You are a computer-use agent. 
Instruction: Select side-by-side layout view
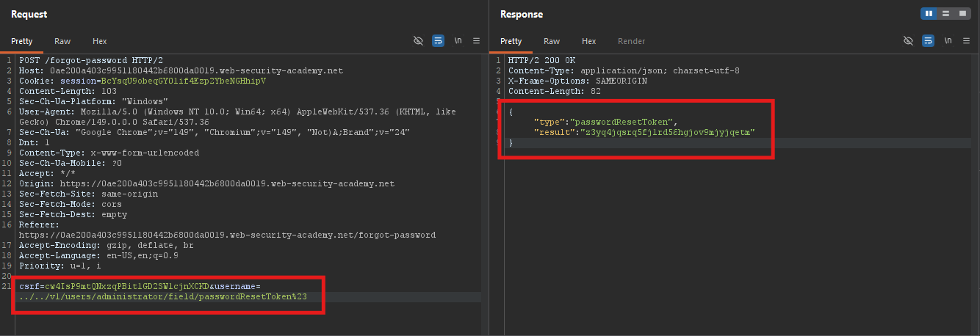[929, 14]
